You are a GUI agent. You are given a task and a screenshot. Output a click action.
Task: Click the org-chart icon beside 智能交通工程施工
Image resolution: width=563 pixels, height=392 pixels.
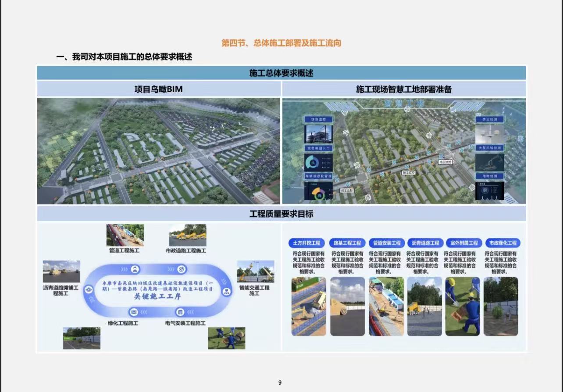(x=227, y=291)
